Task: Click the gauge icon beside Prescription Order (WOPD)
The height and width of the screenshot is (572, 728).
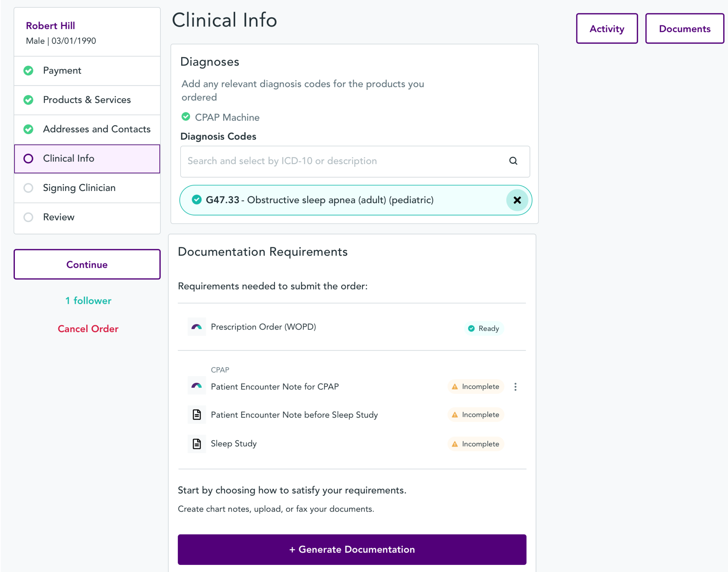Action: 196,327
